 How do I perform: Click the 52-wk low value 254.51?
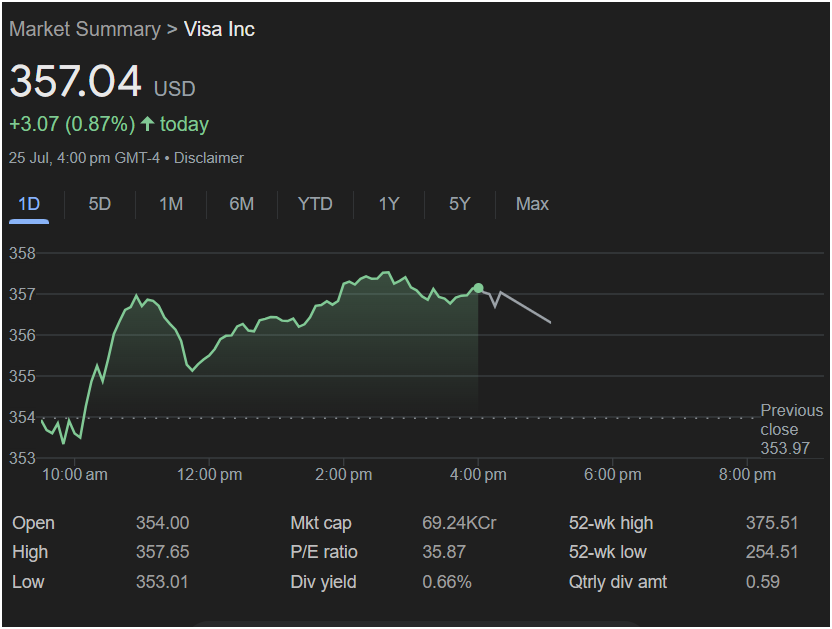coord(772,552)
